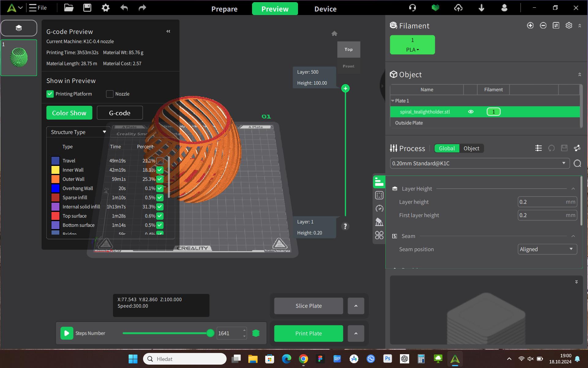Undo the last action with arrow icon
Screen dimensions: 588x368
click(124, 8)
